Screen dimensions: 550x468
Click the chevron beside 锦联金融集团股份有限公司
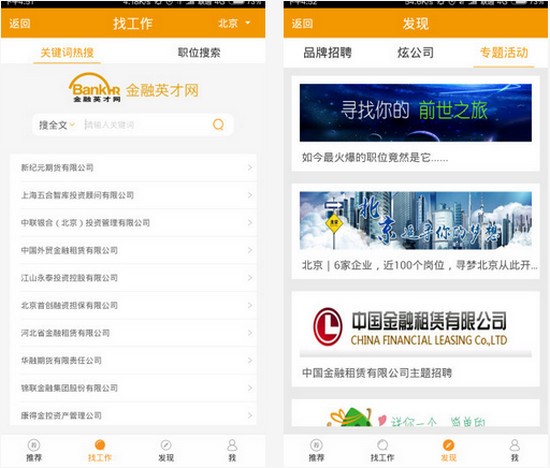(x=250, y=388)
